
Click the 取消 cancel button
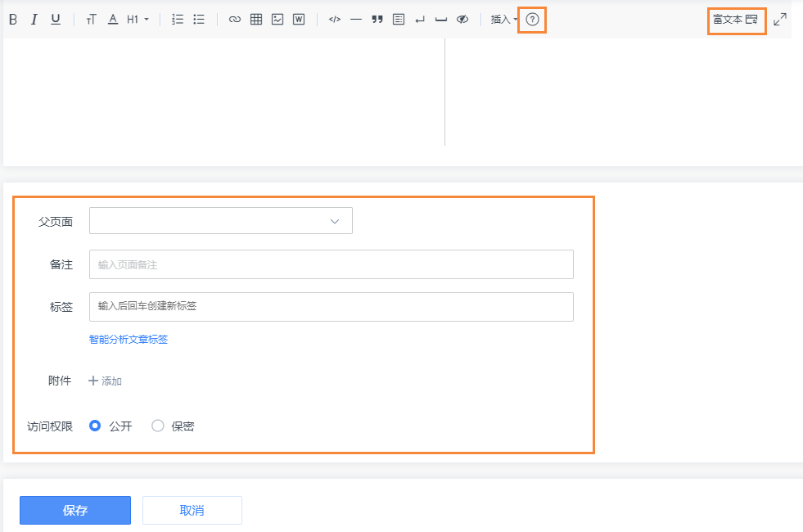(192, 510)
